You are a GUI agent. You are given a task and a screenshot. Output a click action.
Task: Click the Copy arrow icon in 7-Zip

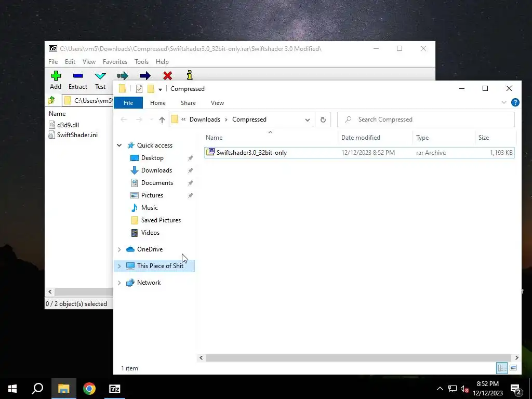click(x=123, y=75)
